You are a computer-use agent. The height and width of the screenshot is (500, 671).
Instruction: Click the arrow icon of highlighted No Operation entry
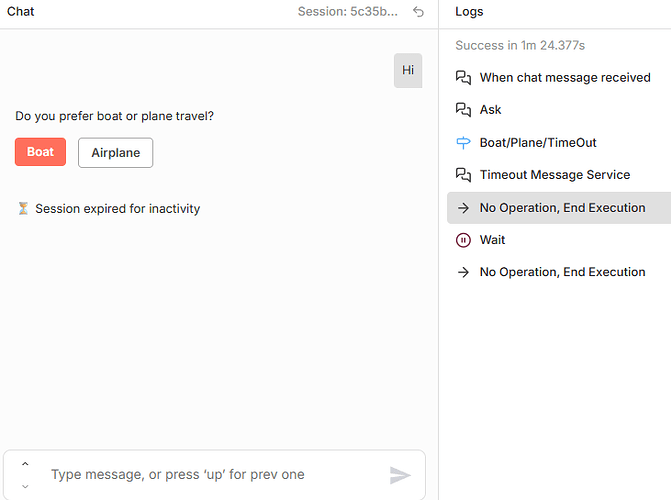click(x=463, y=208)
